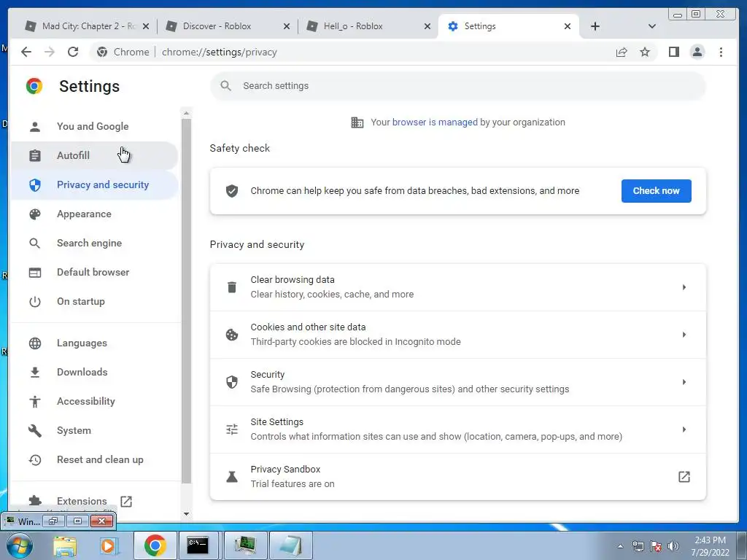Follow the 'browser is managed' link
Viewport: 747px width, 560px height.
click(435, 122)
